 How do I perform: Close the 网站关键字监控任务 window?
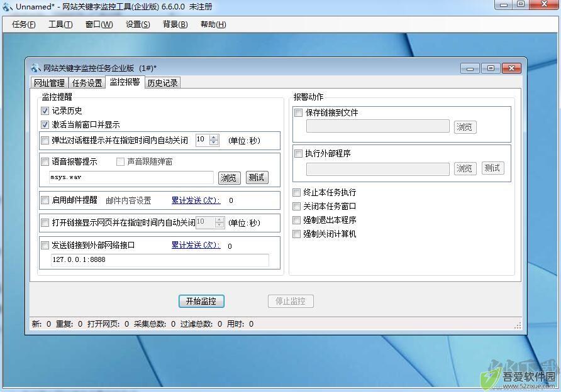(x=511, y=68)
